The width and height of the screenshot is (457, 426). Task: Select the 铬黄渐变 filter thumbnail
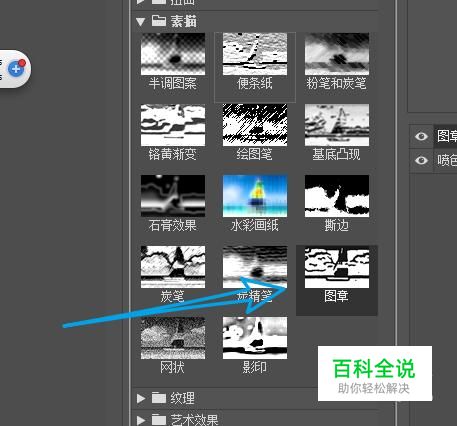[173, 125]
